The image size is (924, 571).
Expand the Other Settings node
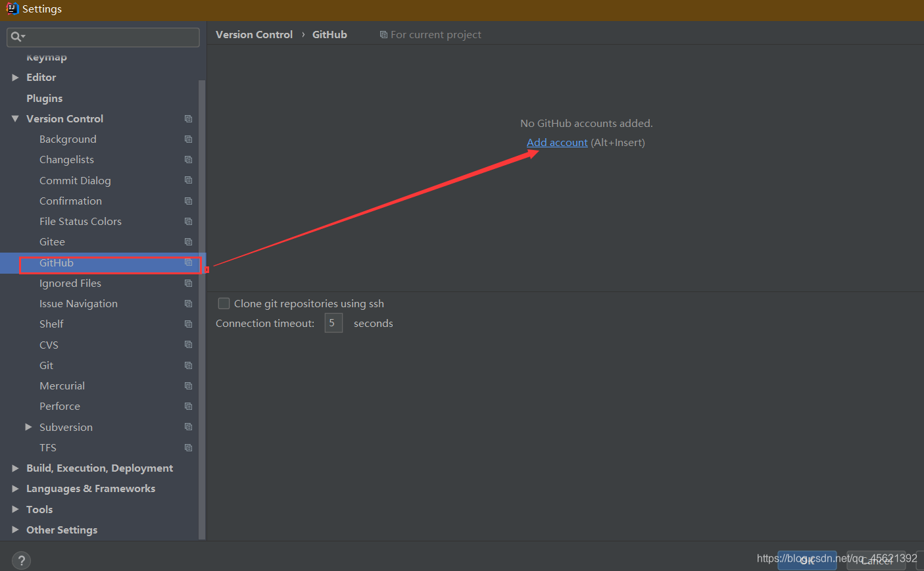click(15, 530)
